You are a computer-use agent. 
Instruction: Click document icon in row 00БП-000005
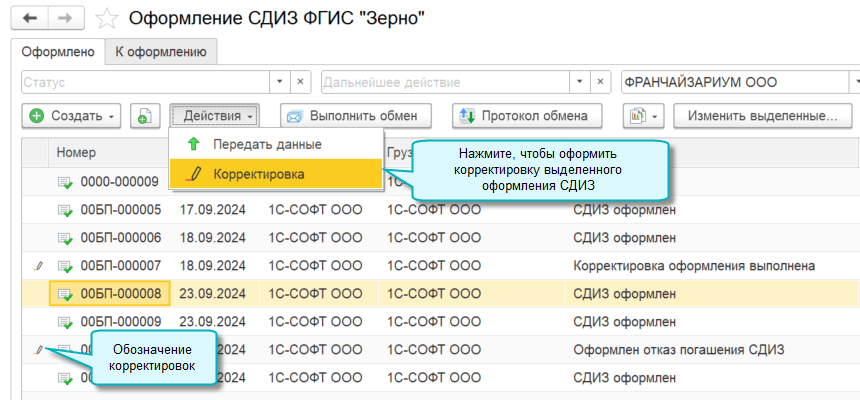[x=65, y=211]
